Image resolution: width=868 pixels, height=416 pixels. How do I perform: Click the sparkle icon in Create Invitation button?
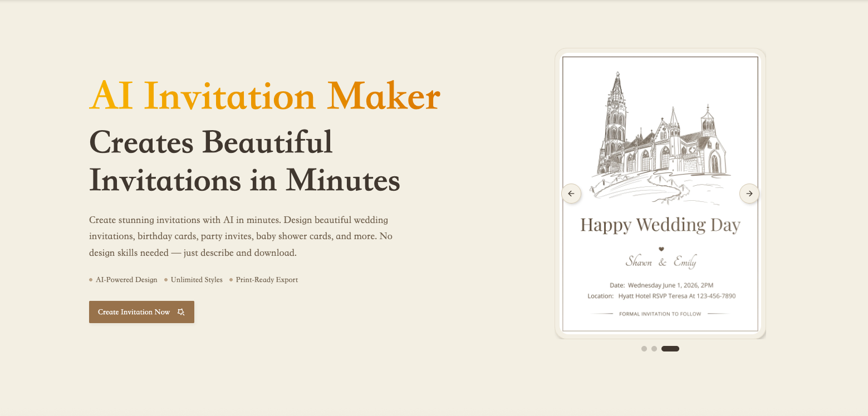tap(181, 312)
